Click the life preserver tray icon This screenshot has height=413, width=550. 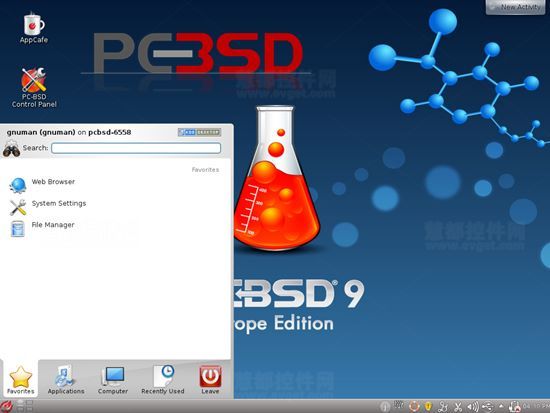tap(414, 406)
